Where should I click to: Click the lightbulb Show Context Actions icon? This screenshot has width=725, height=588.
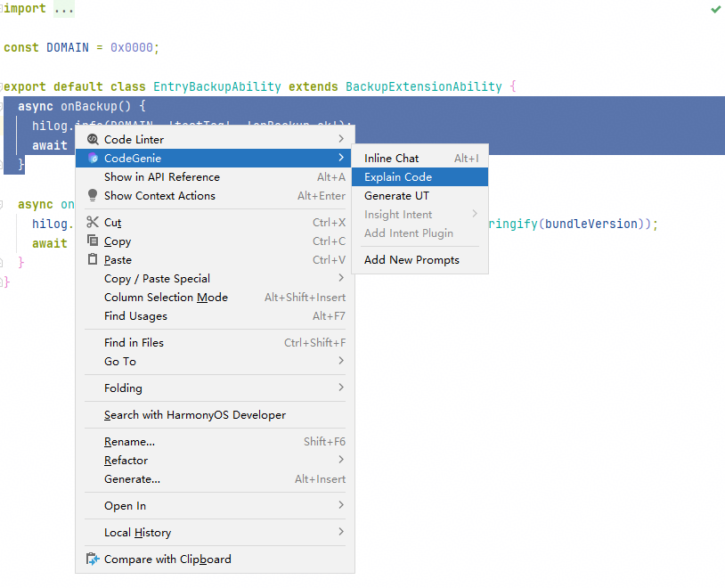coord(93,196)
